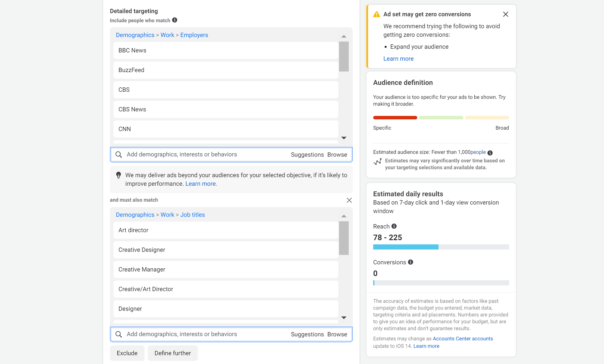Open Learn more in zero conversions warning
This screenshot has width=604, height=364.
tap(398, 59)
